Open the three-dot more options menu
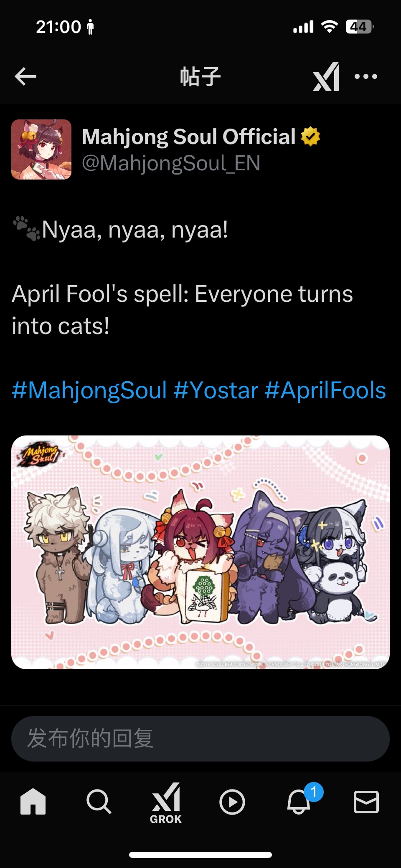The image size is (401, 868). pos(366,76)
